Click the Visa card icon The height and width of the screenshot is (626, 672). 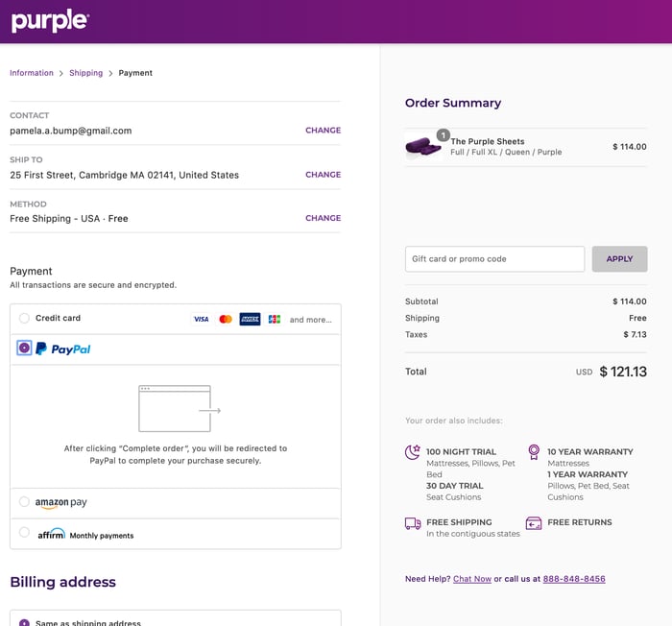pyautogui.click(x=201, y=319)
